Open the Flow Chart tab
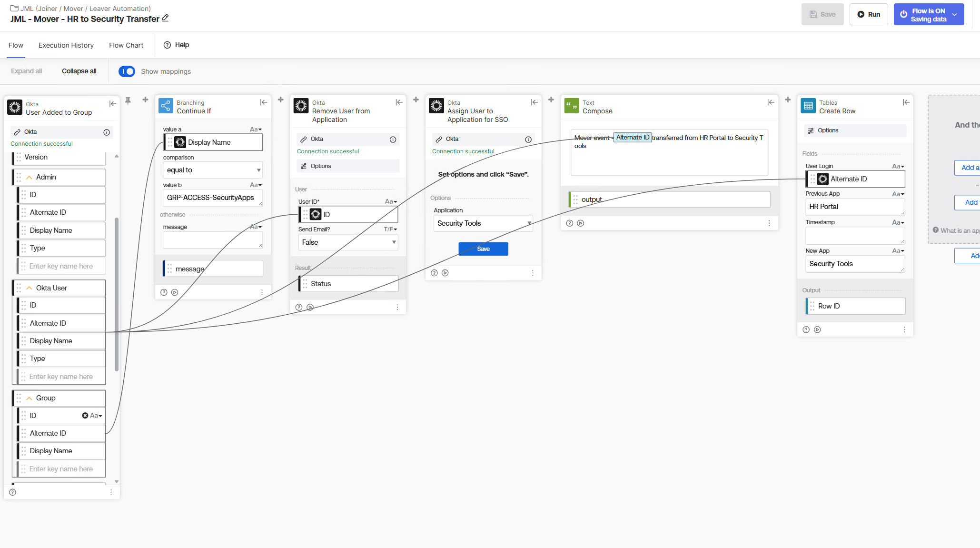Screen dimensions: 980x548 [x=126, y=45]
